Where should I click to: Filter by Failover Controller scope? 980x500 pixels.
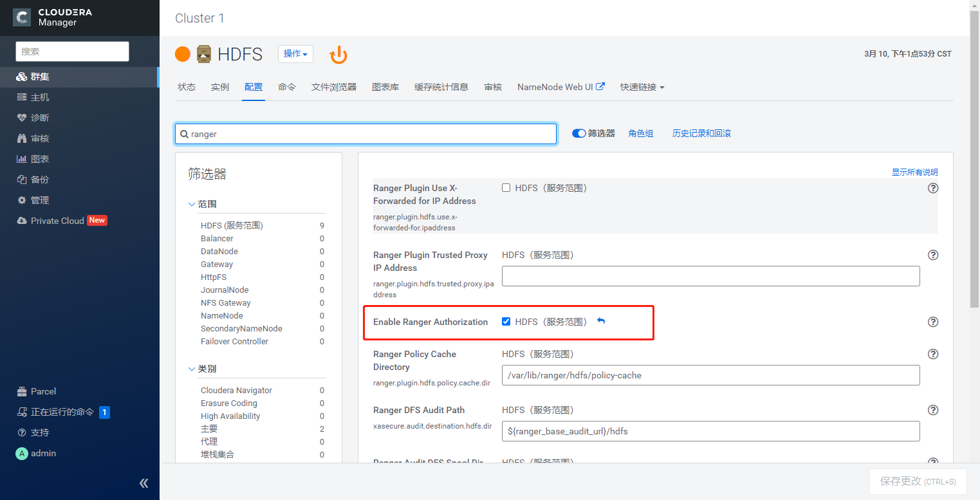235,341
